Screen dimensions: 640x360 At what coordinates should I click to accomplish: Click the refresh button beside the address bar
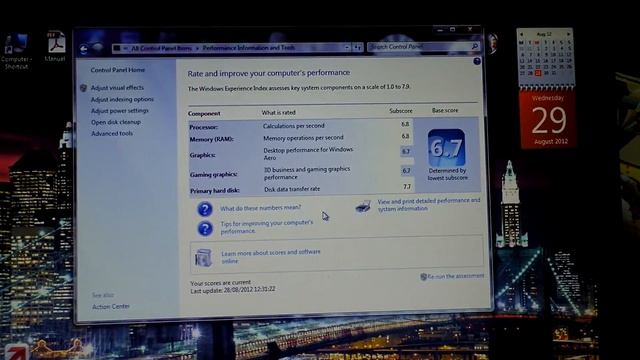point(358,48)
